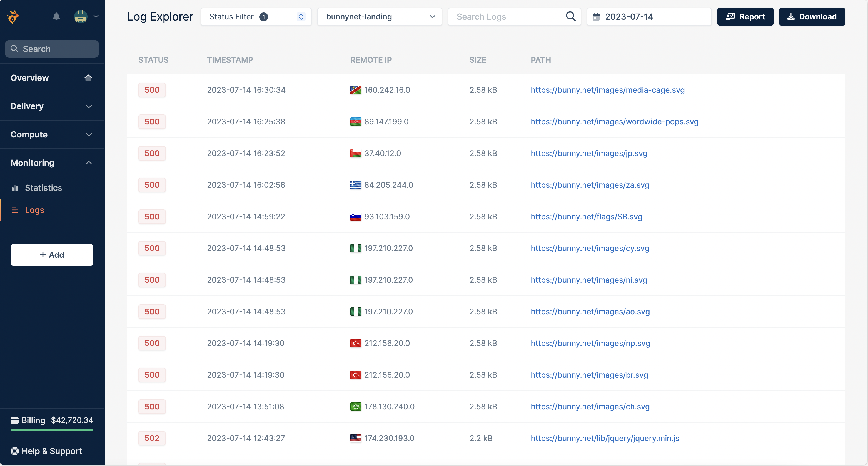Click the Overview home icon

click(x=88, y=78)
